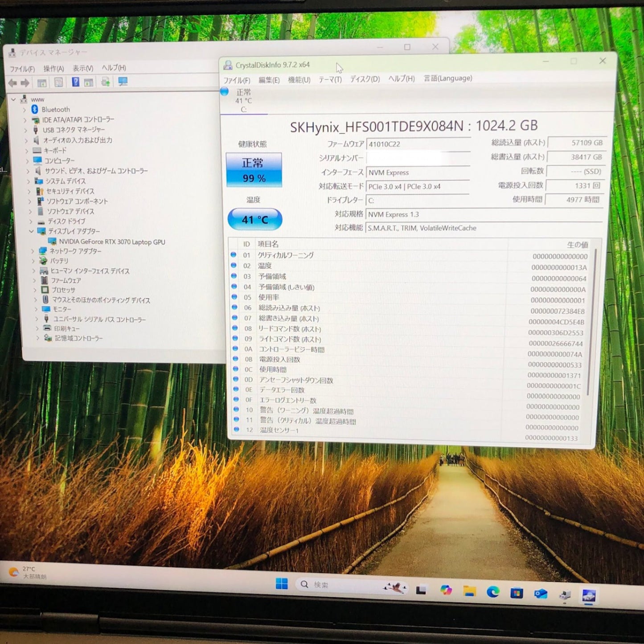Expand the ネットワーク アダプター category

(x=33, y=251)
